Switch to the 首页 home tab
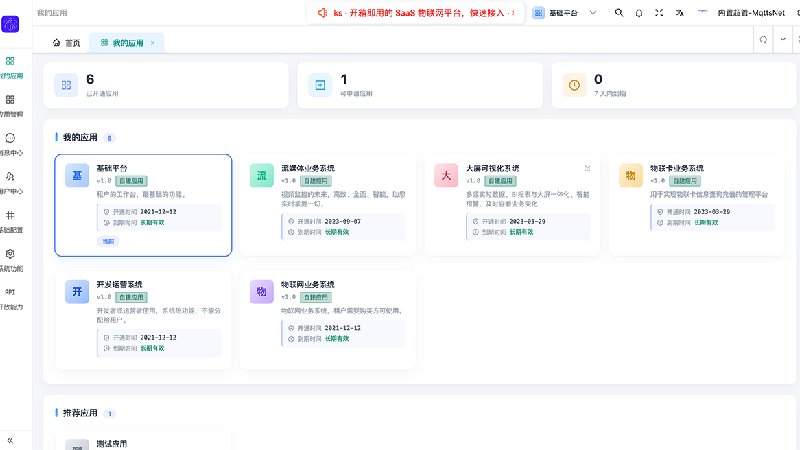This screenshot has height=450, width=800. pos(66,43)
